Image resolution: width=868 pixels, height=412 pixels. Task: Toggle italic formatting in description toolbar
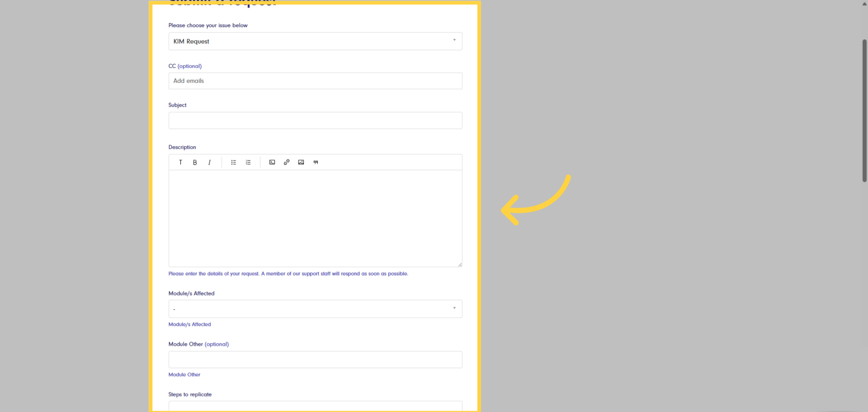(209, 162)
